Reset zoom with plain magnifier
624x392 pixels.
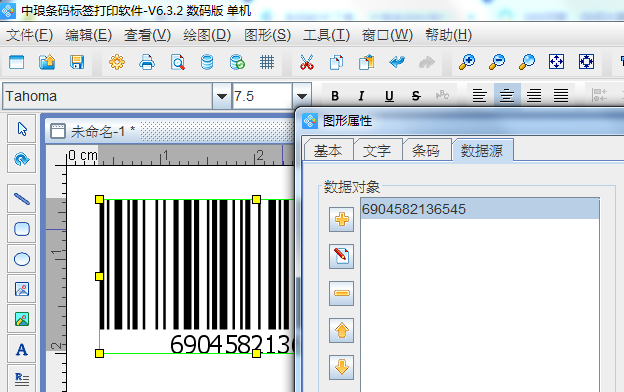click(526, 62)
